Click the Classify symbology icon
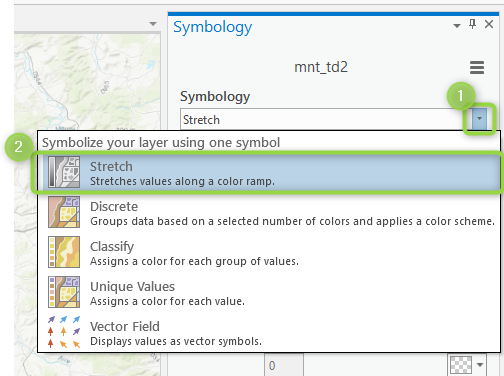 [64, 252]
